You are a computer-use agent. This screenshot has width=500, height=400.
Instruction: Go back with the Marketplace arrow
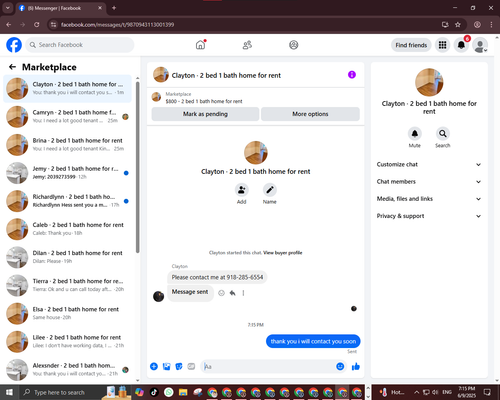[12, 67]
